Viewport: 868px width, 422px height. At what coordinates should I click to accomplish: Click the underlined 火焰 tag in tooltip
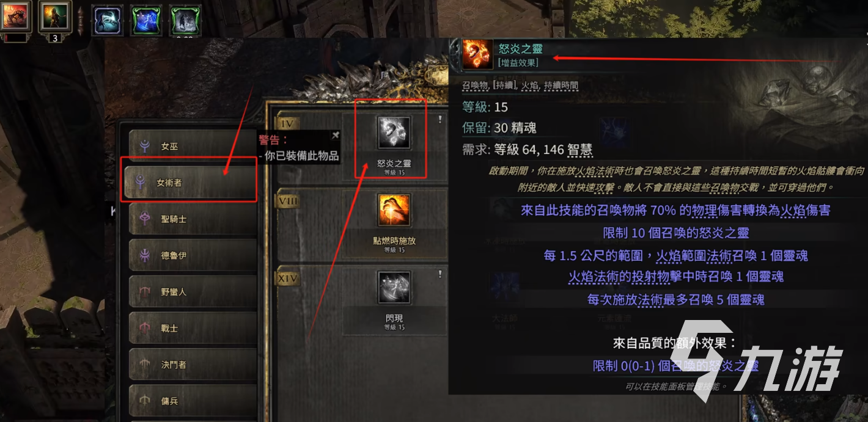click(x=529, y=86)
